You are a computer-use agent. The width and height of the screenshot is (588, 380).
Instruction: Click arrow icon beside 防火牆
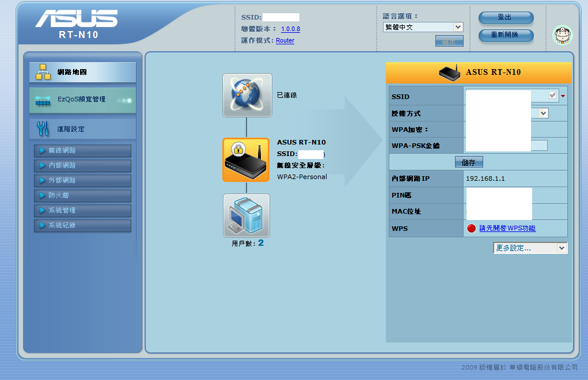[43, 196]
